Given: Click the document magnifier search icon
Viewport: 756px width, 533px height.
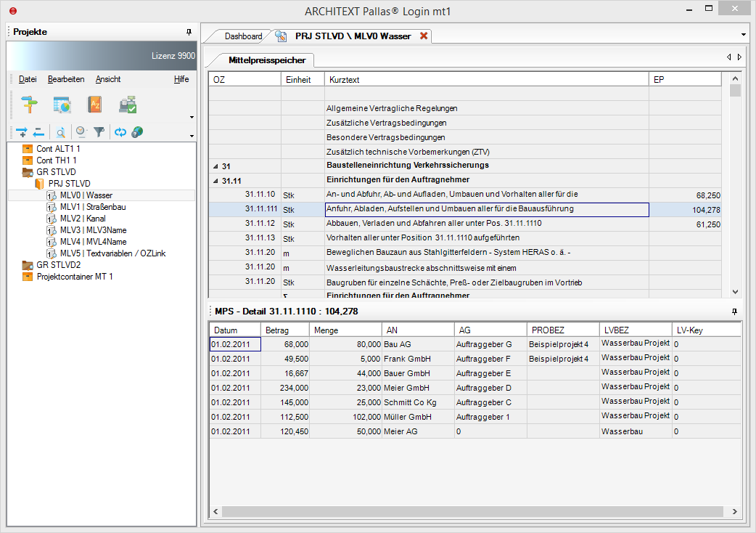Looking at the screenshot, I should tap(60, 131).
